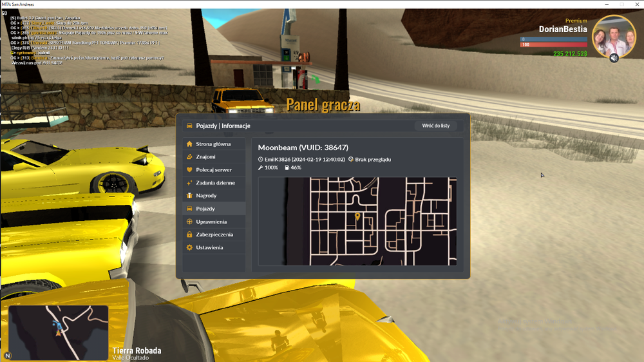Open the Uprawnienia section
Viewport: 644px width, 362px height.
tap(214, 222)
